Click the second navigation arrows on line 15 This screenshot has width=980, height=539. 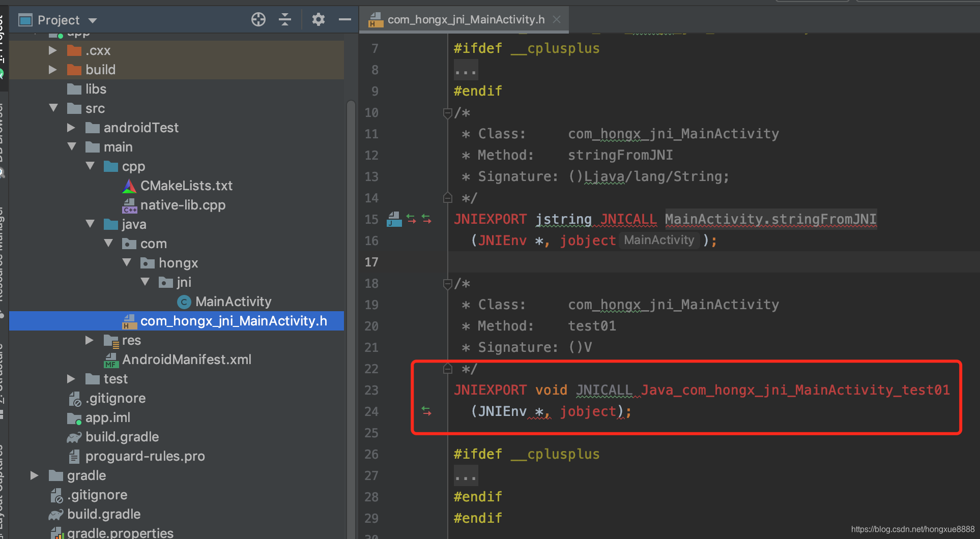427,219
